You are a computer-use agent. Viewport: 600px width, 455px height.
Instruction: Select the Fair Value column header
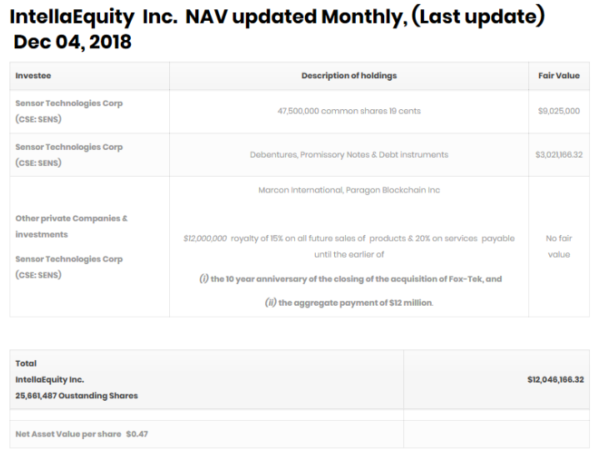pyautogui.click(x=558, y=77)
